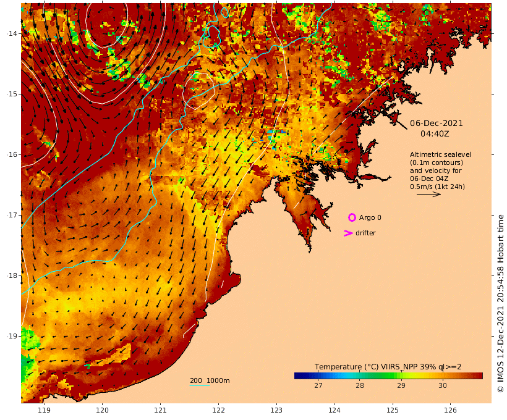The height and width of the screenshot is (420, 507).
Task: Click the colorbar tick label '27'
Action: [x=318, y=385]
